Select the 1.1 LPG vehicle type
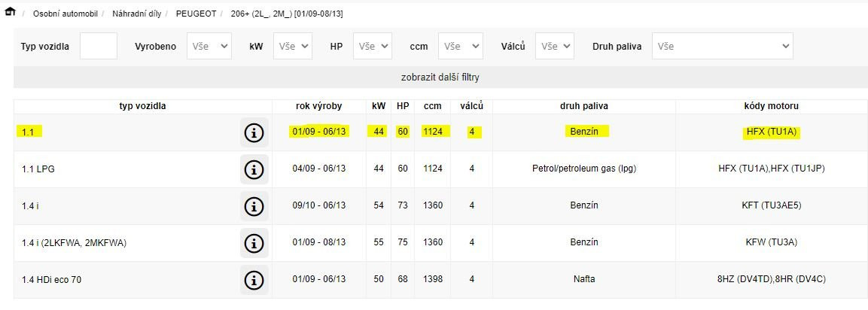This screenshot has width=868, height=310. point(38,169)
